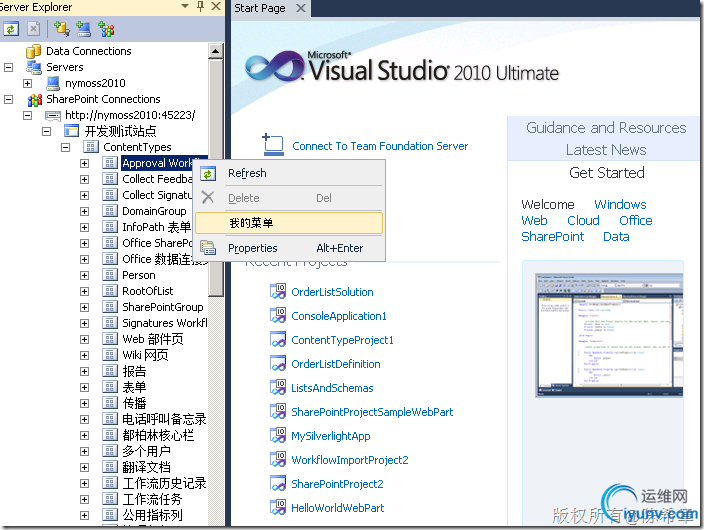The image size is (704, 530).
Task: Select the 电话呼叫备忘录 content type
Action: [x=164, y=419]
